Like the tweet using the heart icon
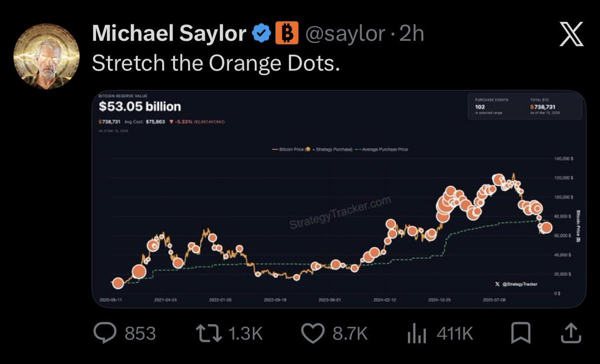 tap(313, 333)
